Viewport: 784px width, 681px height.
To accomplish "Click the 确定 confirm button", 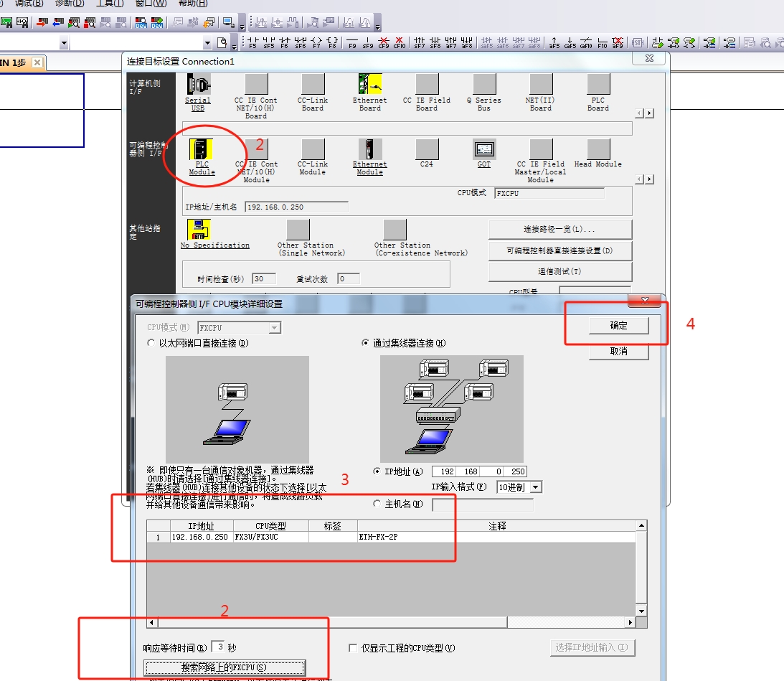I will coord(618,326).
